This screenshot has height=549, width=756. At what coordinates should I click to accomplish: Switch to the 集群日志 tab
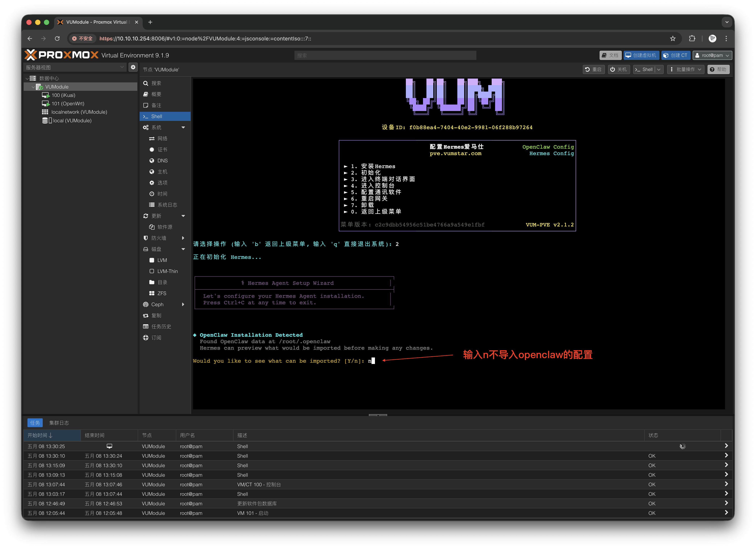point(59,423)
